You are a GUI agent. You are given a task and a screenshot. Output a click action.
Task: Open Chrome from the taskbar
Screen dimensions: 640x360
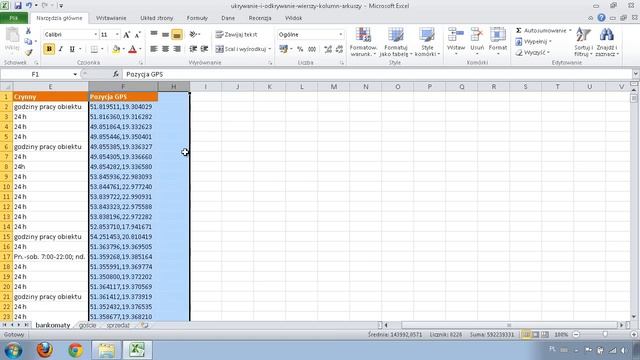click(76, 350)
